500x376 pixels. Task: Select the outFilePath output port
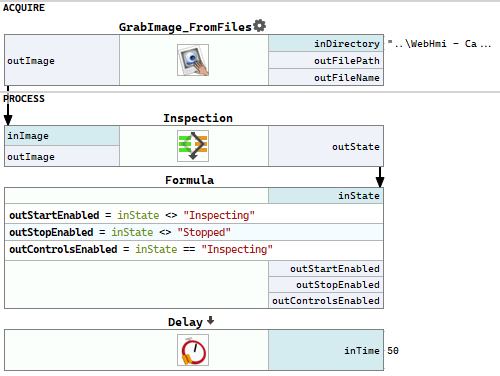tap(326, 61)
